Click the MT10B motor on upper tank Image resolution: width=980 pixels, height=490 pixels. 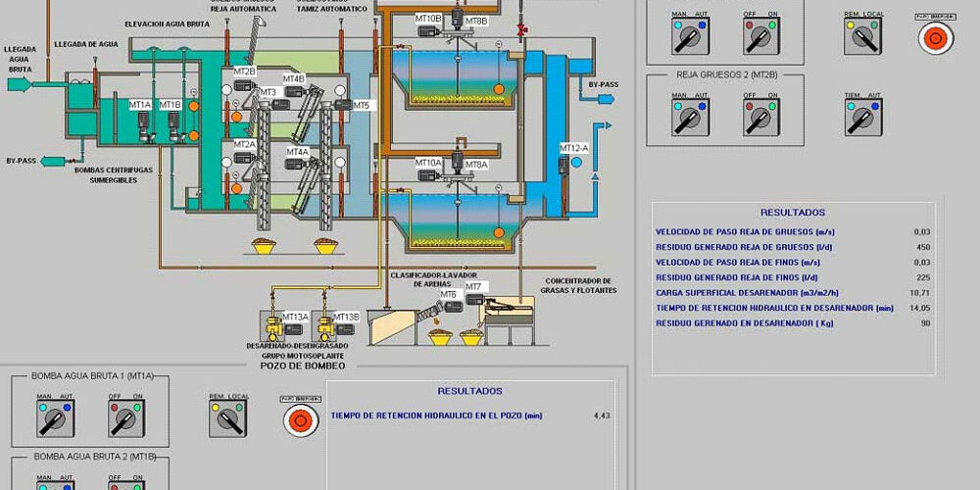pyautogui.click(x=427, y=32)
